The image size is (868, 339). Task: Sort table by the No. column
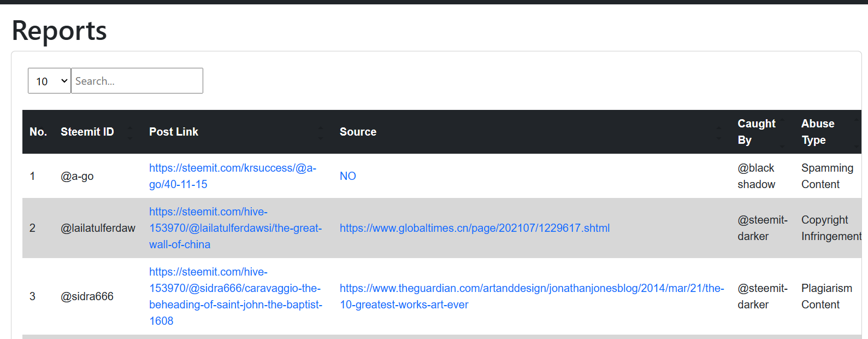pyautogui.click(x=38, y=132)
